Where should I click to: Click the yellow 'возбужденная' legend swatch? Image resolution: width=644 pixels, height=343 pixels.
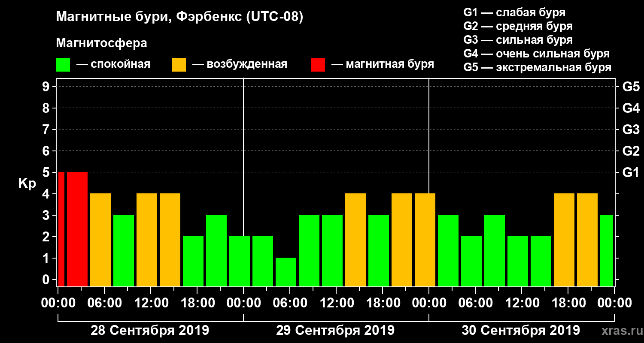(179, 65)
